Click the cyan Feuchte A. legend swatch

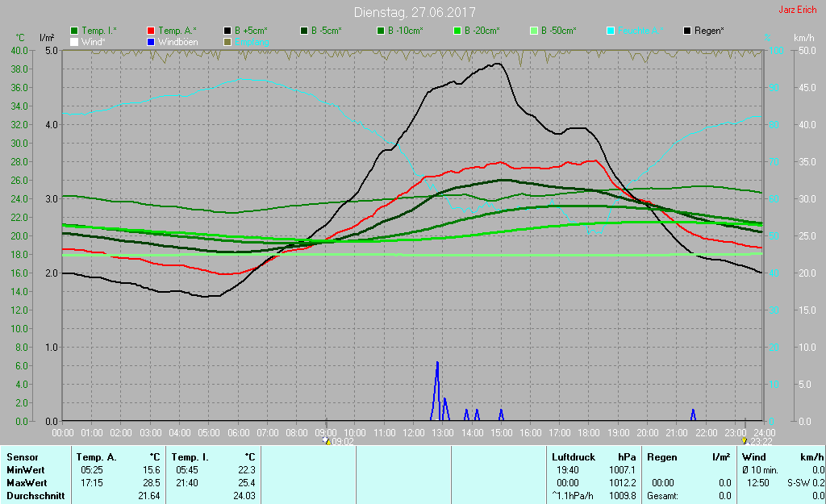[611, 31]
